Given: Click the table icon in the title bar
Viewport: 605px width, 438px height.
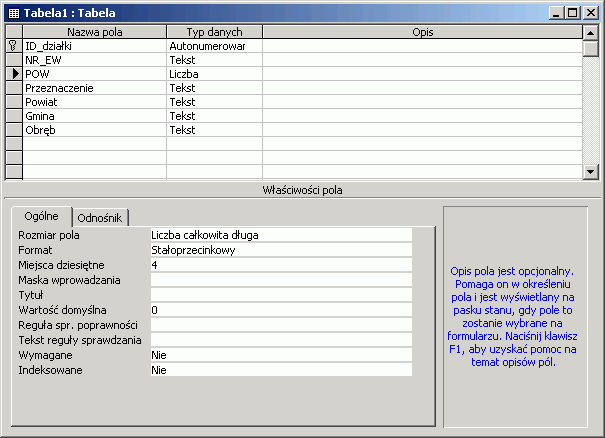Looking at the screenshot, I should 12,13.
